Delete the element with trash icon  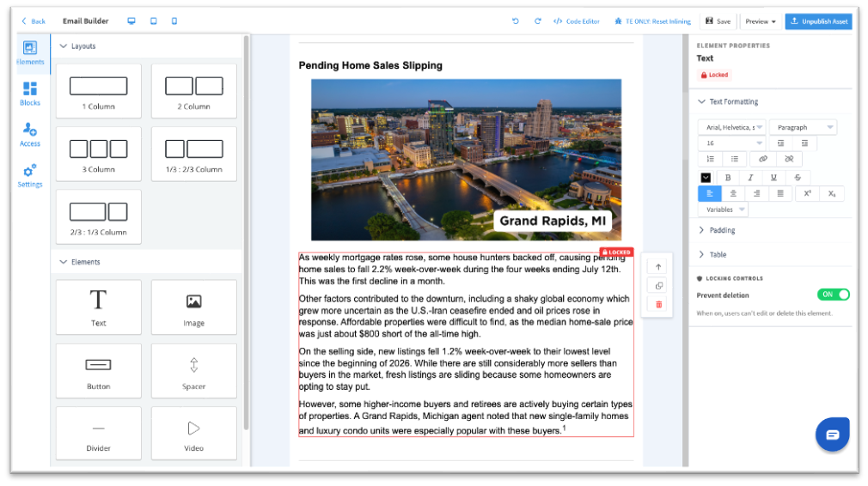(x=658, y=304)
